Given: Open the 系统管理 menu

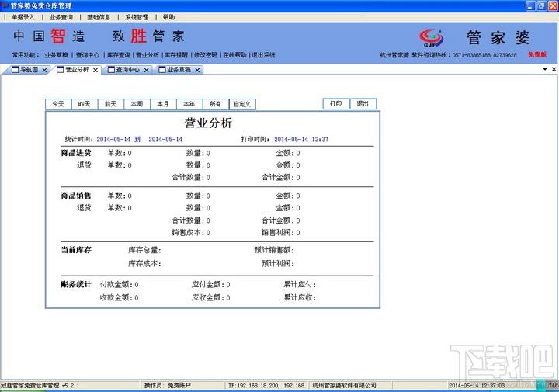Looking at the screenshot, I should tap(137, 17).
